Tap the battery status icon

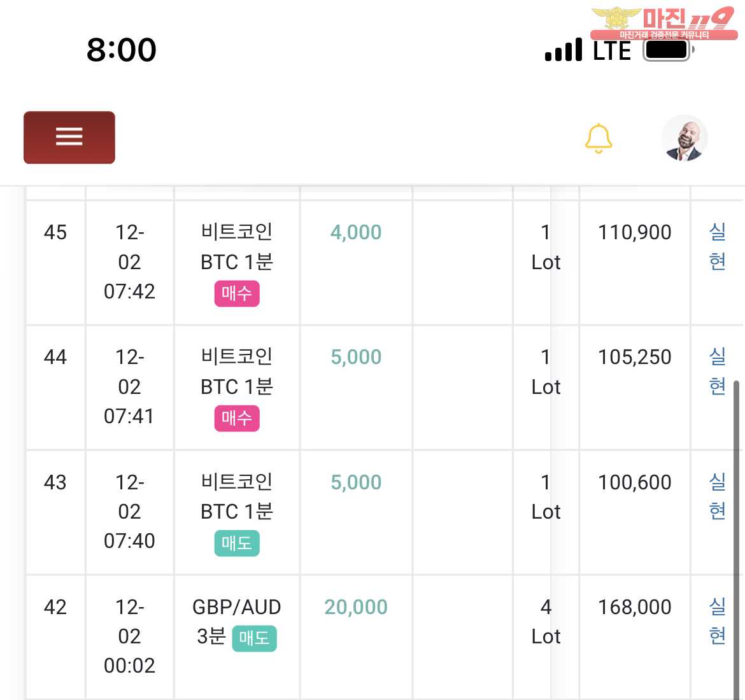tap(668, 50)
